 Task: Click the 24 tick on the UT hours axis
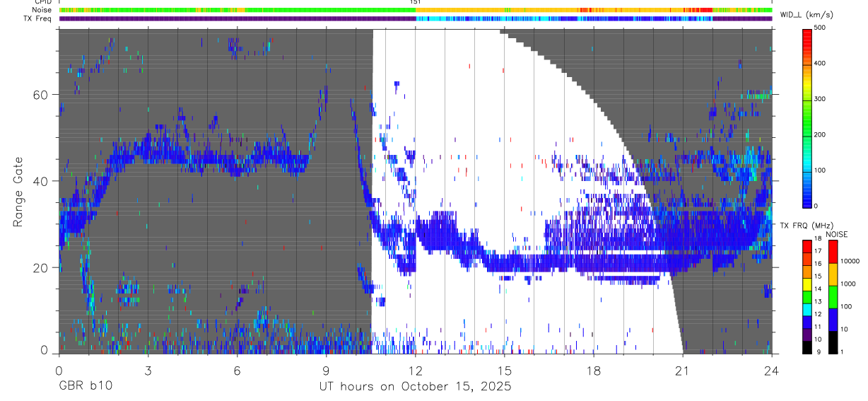pos(771,369)
